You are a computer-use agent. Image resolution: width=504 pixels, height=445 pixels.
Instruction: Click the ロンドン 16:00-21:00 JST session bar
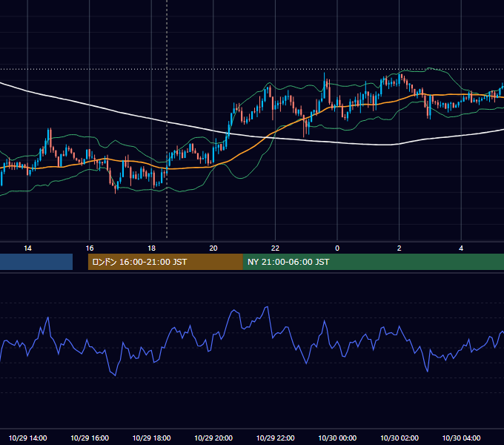(165, 262)
